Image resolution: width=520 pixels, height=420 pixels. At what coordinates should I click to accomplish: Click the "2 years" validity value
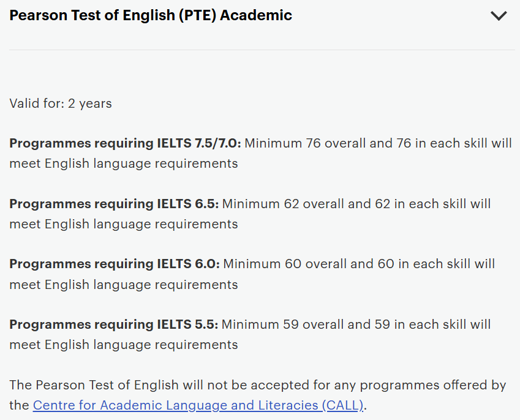pos(89,103)
